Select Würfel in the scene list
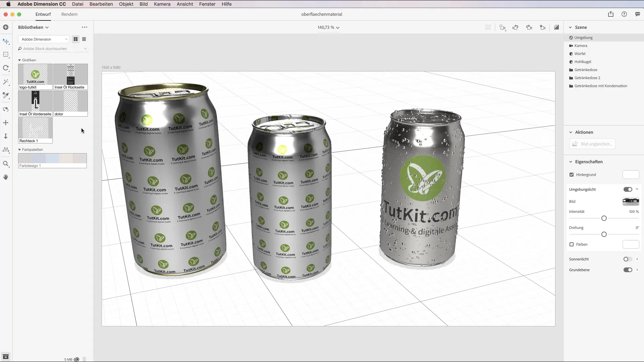 (604, 54)
